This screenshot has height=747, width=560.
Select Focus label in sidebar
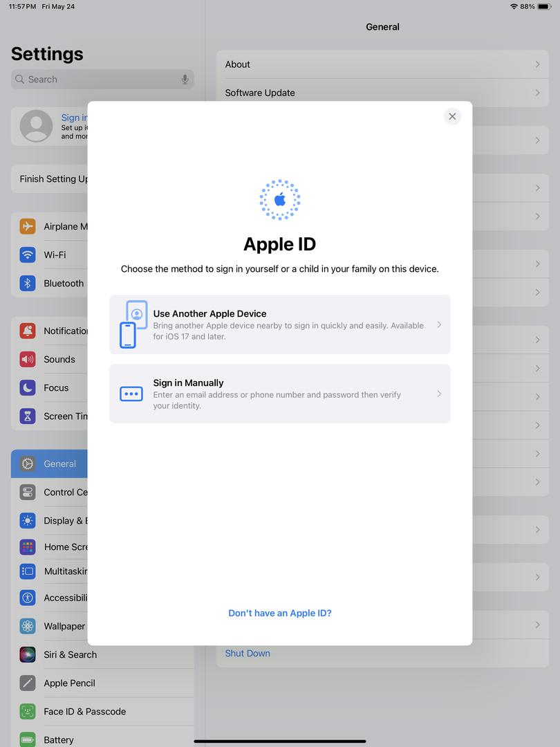click(x=56, y=388)
